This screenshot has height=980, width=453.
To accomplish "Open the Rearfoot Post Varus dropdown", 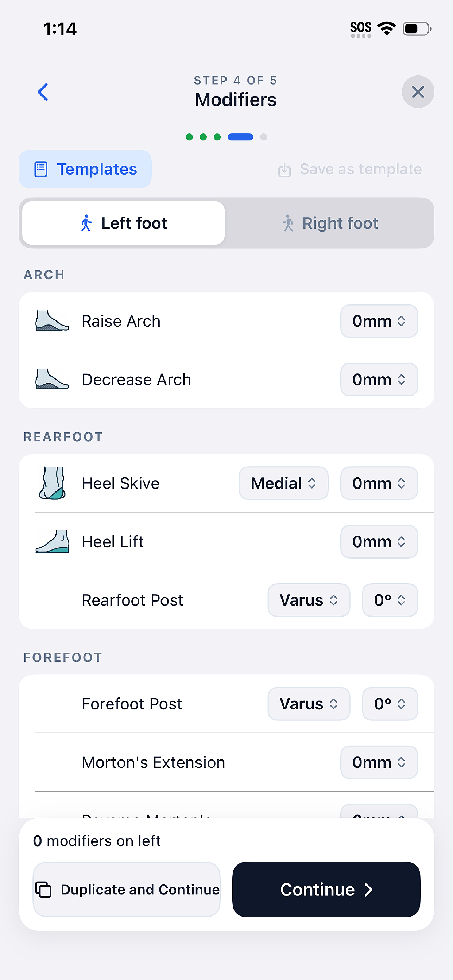I will (309, 600).
